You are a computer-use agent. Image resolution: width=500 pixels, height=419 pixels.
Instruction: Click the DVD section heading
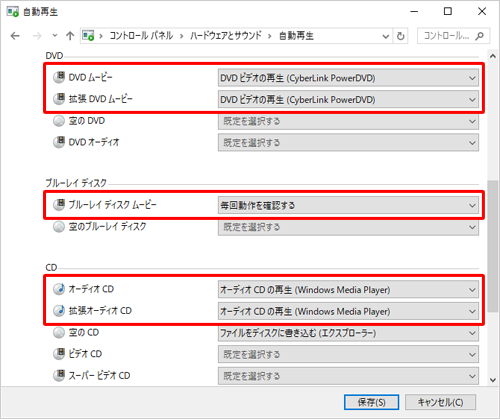[x=54, y=56]
